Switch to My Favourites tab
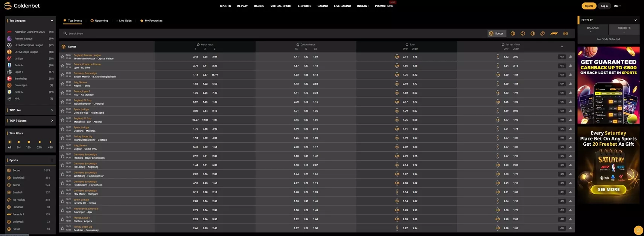 click(x=151, y=21)
